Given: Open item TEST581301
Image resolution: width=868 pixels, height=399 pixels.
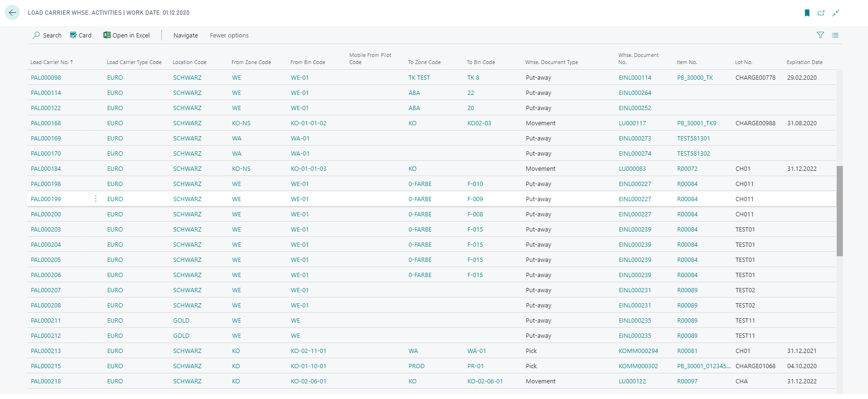Looking at the screenshot, I should pyautogui.click(x=693, y=138).
